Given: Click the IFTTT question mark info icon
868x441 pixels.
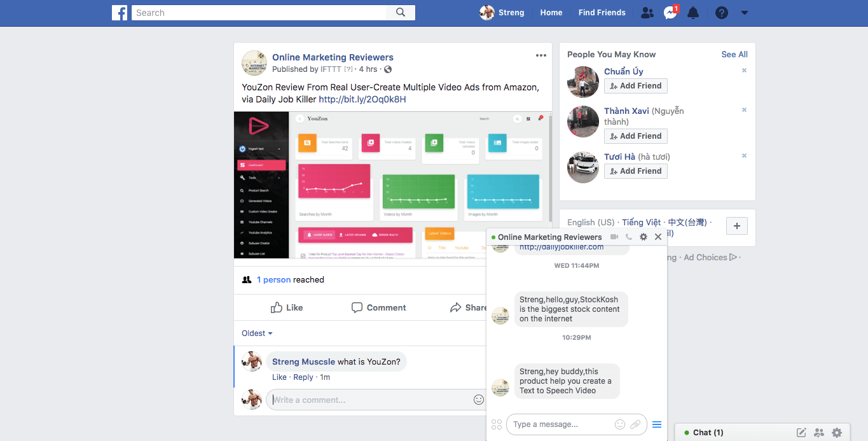Looking at the screenshot, I should coord(348,69).
